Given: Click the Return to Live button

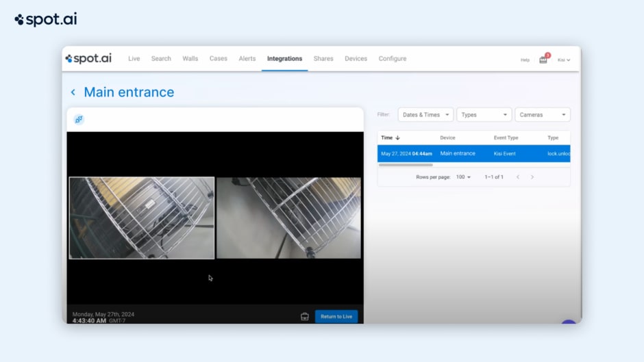Looking at the screenshot, I should click(336, 316).
